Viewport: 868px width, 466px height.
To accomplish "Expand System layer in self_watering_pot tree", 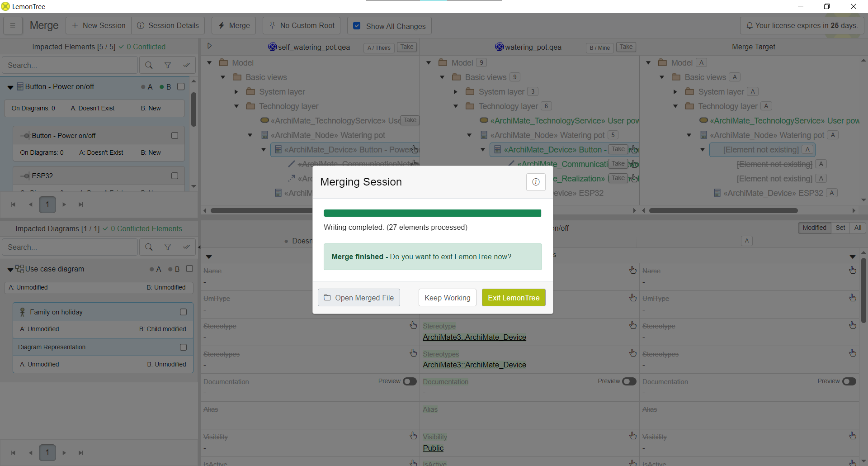I will click(x=236, y=92).
